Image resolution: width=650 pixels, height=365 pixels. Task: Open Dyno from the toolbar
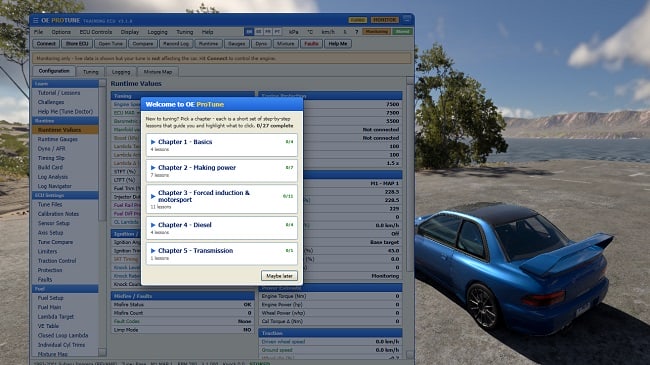[x=261, y=44]
